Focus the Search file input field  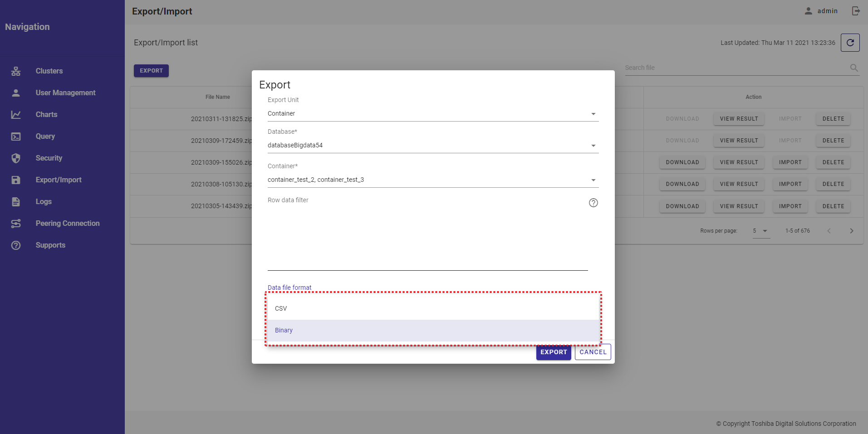click(x=735, y=68)
